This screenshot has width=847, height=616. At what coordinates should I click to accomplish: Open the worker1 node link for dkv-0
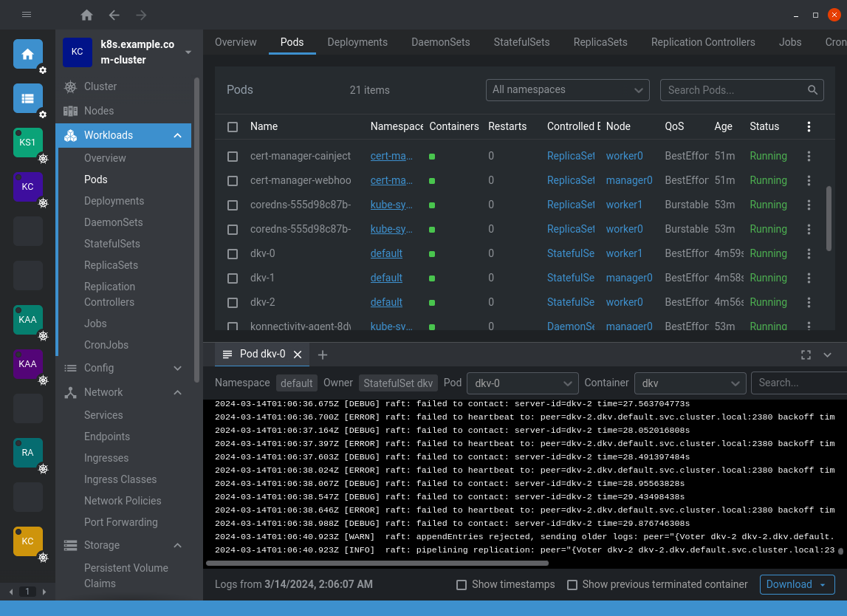[624, 253]
